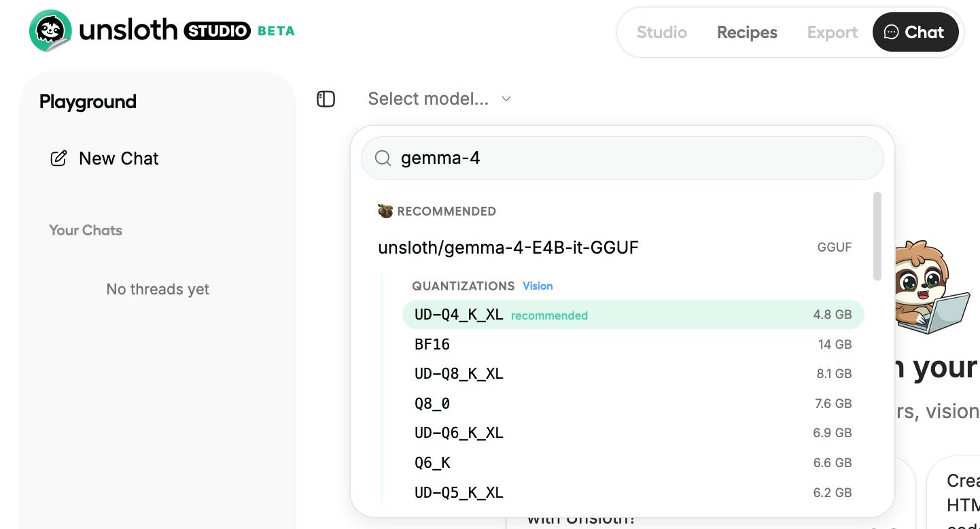The image size is (980, 529).
Task: Click the Recommended section sloth icon
Action: point(385,211)
